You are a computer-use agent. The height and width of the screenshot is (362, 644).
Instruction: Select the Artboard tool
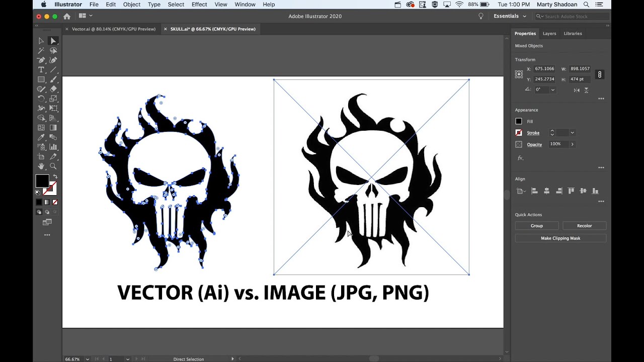(x=41, y=156)
